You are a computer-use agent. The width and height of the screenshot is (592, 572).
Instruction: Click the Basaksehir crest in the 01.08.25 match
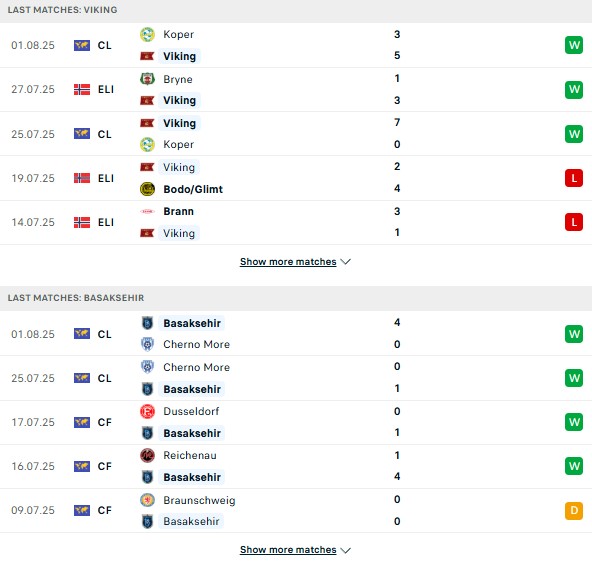[x=147, y=323]
